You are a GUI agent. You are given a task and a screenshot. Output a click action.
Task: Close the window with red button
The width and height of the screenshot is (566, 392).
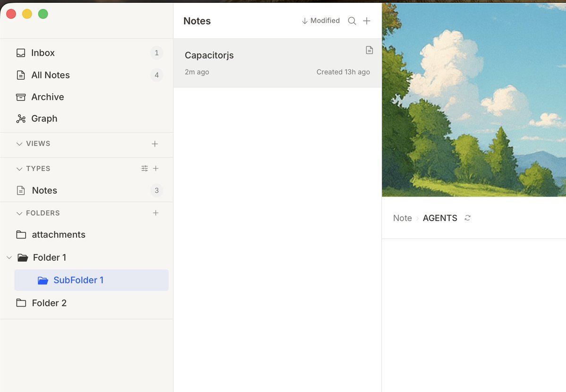11,14
